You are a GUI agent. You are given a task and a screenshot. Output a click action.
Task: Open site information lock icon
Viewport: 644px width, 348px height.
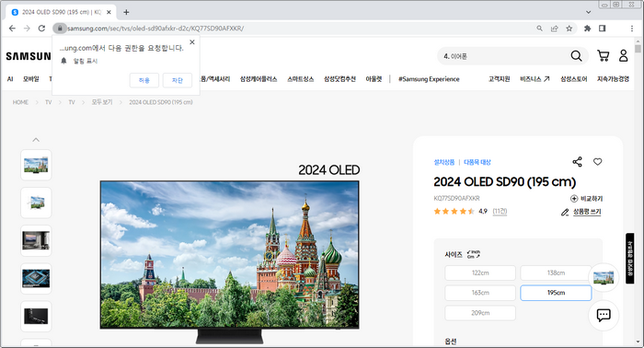click(60, 29)
